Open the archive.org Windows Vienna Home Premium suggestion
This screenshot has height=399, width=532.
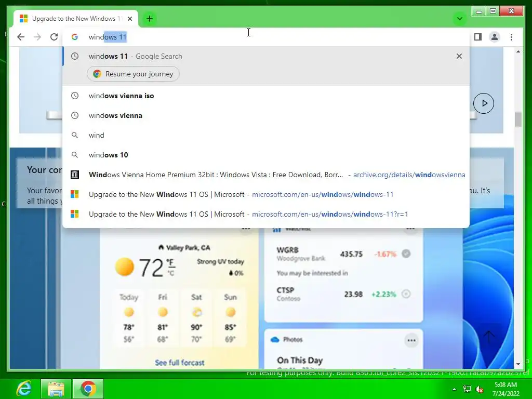click(266, 175)
